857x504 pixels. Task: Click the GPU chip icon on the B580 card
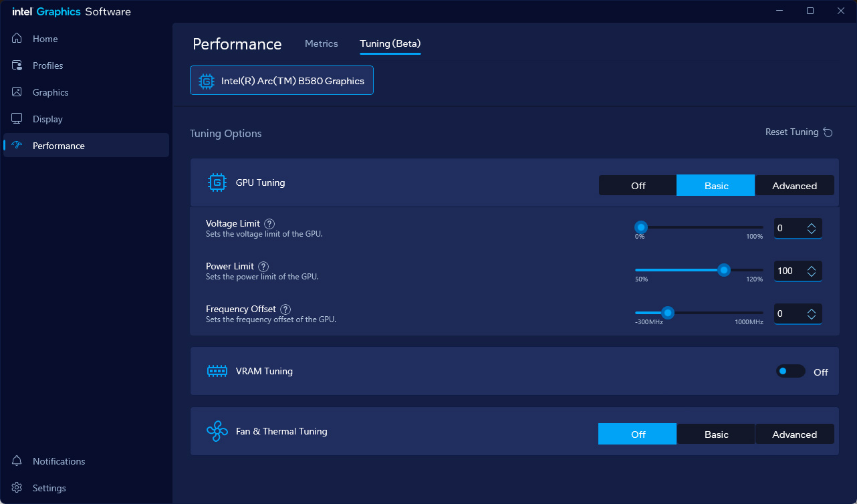(206, 81)
